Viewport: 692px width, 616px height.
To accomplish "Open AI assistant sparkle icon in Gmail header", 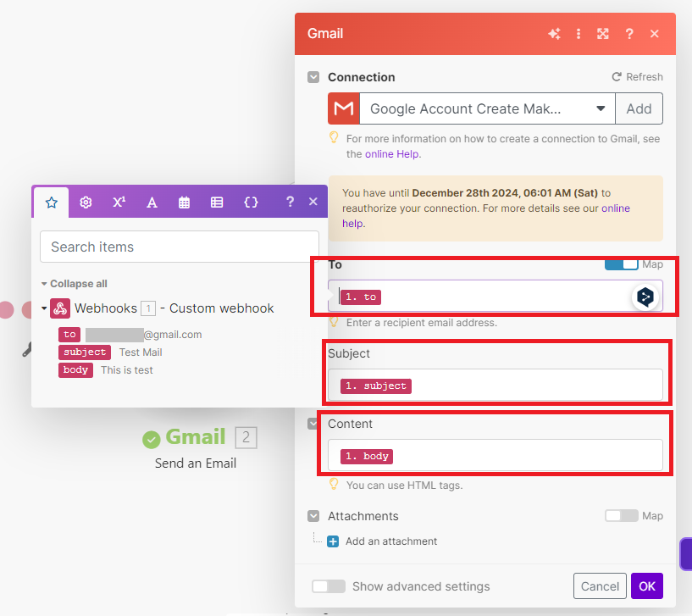I will tap(554, 34).
